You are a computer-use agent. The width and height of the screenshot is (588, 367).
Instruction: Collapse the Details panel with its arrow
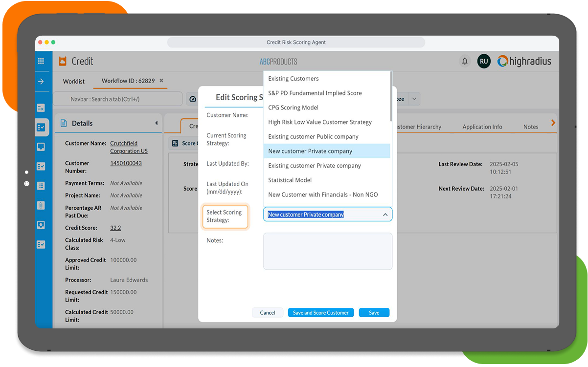tap(156, 123)
